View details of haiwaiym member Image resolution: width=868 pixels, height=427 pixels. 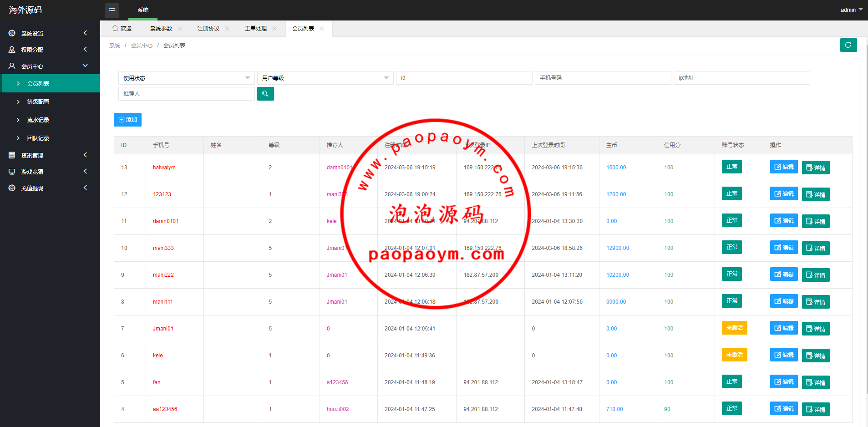(x=816, y=168)
